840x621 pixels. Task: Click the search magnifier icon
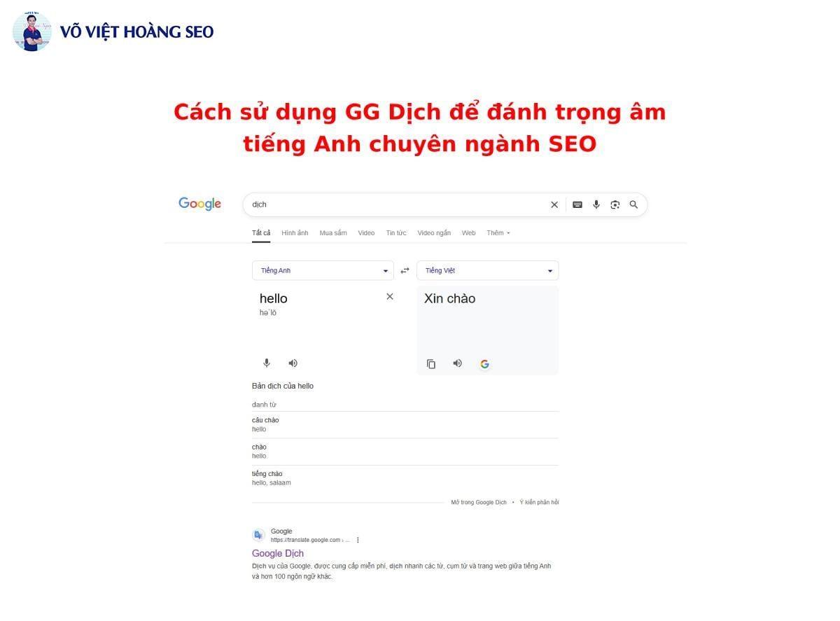(633, 204)
